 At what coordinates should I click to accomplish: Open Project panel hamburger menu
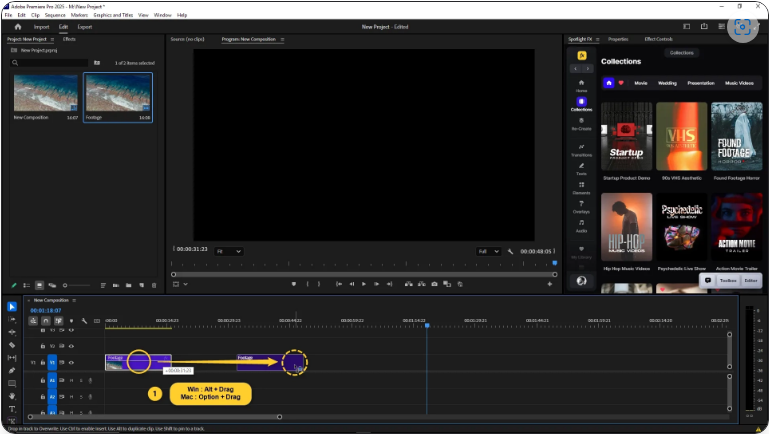[x=52, y=39]
